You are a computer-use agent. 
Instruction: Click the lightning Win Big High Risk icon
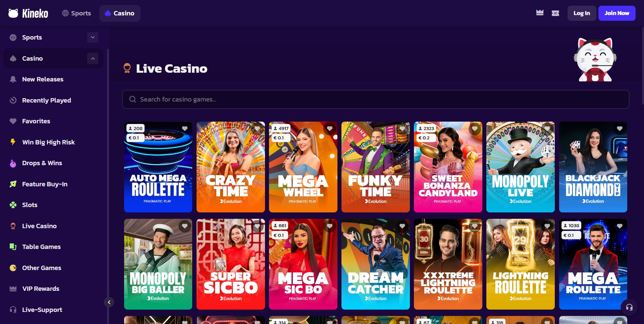[13, 142]
